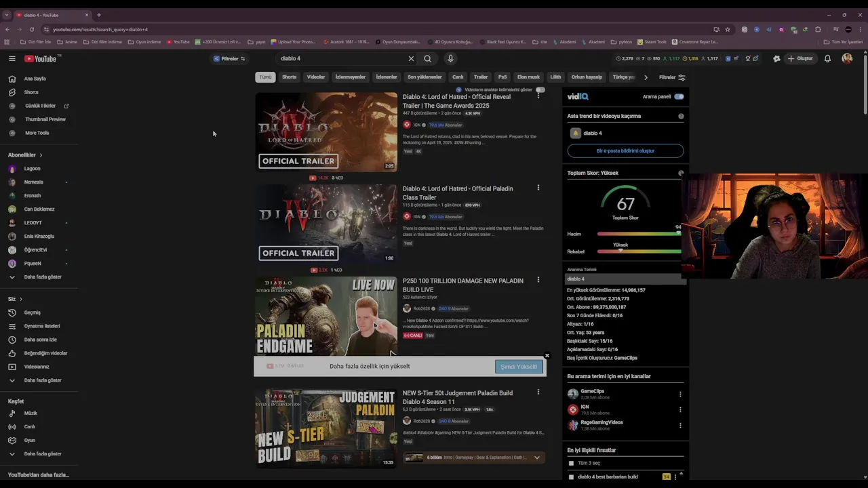Viewport: 868px width, 488px height.
Task: Open Günlük Fikirler in sidebar
Action: (40, 106)
